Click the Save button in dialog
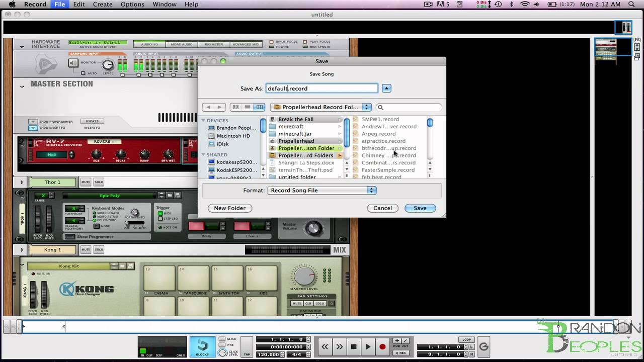The width and height of the screenshot is (644, 362). click(420, 208)
